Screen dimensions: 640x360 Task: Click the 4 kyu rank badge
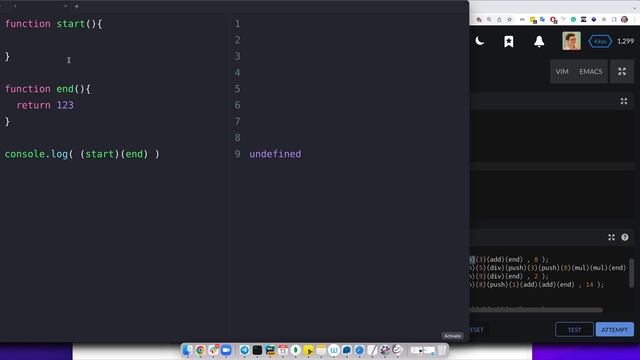[x=600, y=41]
